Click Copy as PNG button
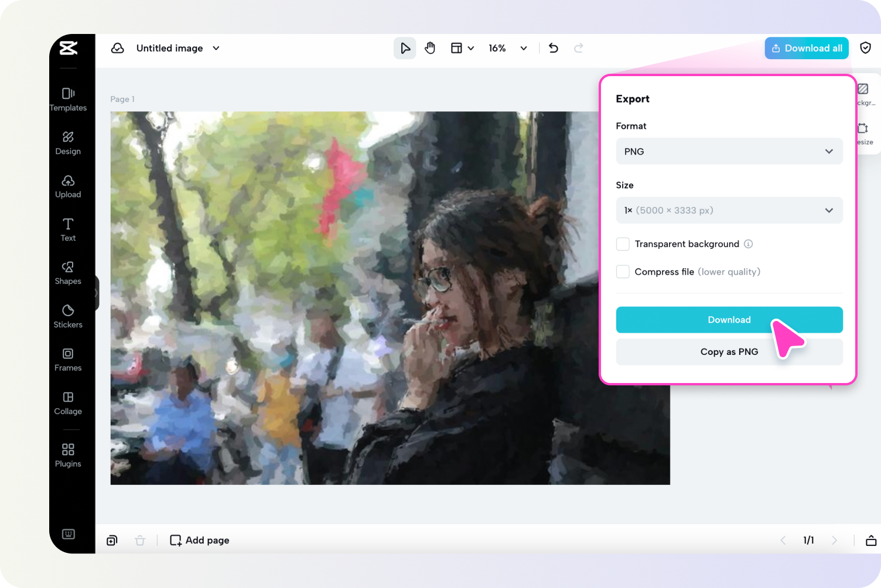The image size is (881, 588). (729, 352)
